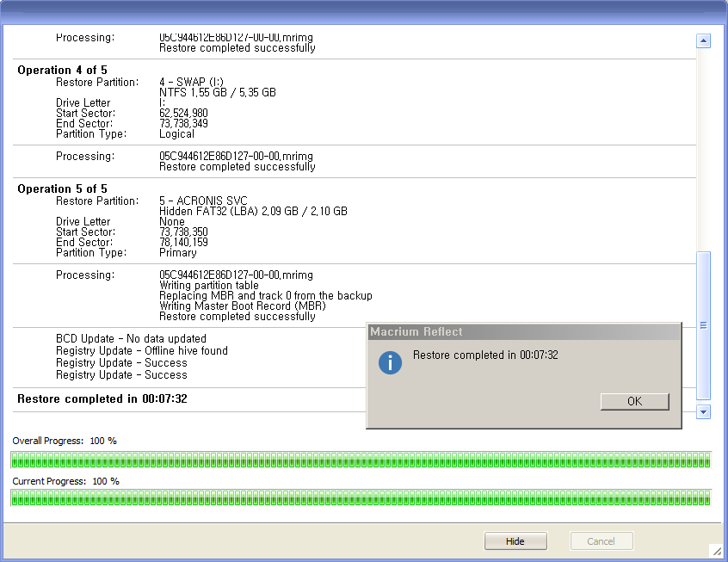The image size is (728, 562).
Task: Click the scrollbar up arrow
Action: click(x=703, y=40)
